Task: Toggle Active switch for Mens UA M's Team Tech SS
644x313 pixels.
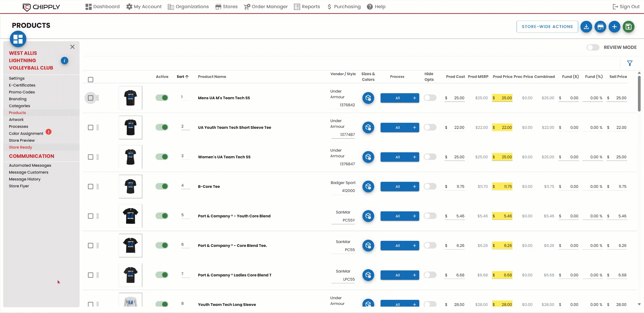Action: [162, 98]
